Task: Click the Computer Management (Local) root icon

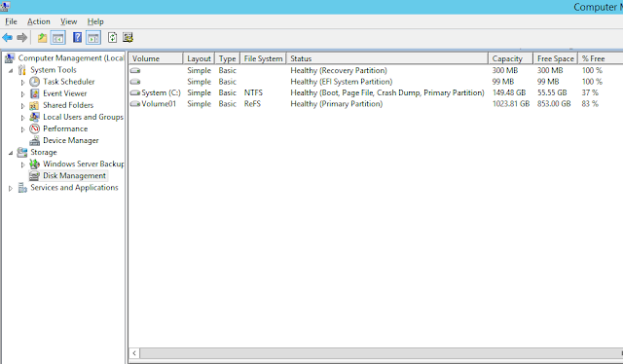Action: (x=10, y=58)
